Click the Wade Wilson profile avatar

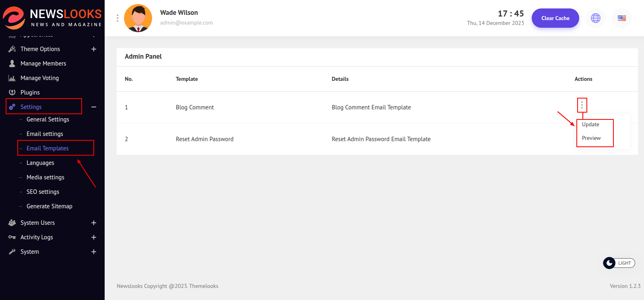(138, 18)
